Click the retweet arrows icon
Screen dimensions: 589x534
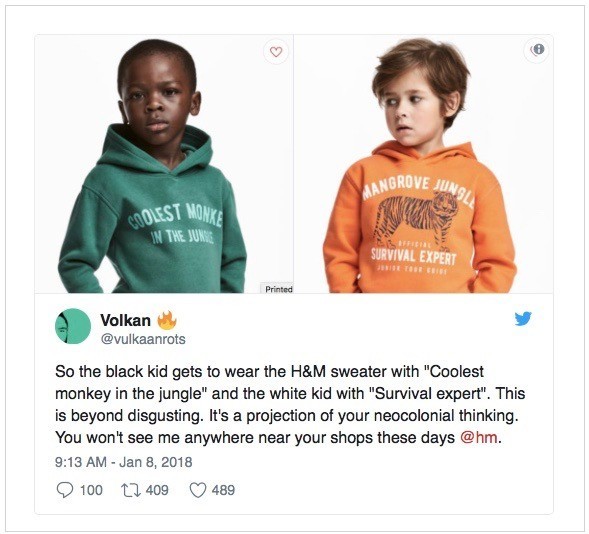130,490
